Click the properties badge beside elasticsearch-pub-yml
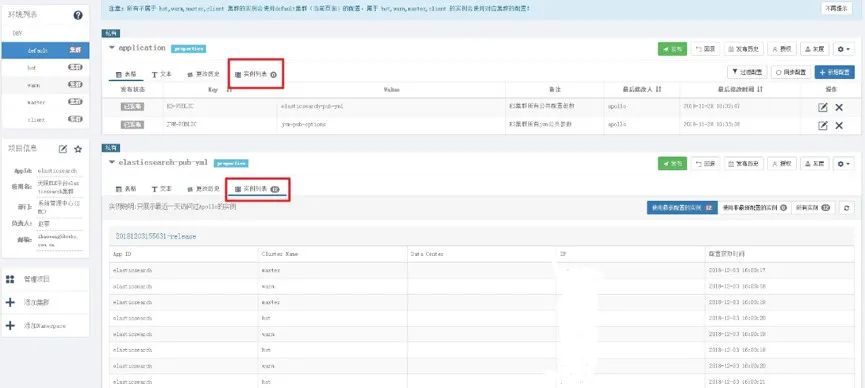 [x=231, y=163]
